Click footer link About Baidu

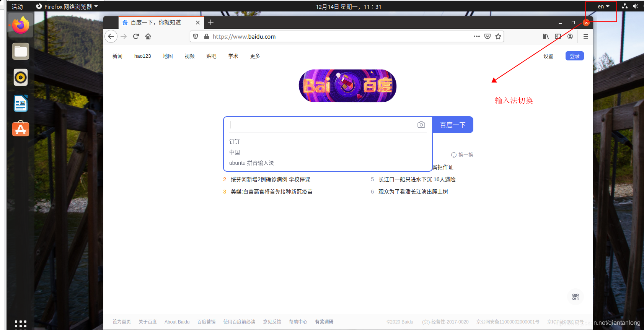coord(177,322)
